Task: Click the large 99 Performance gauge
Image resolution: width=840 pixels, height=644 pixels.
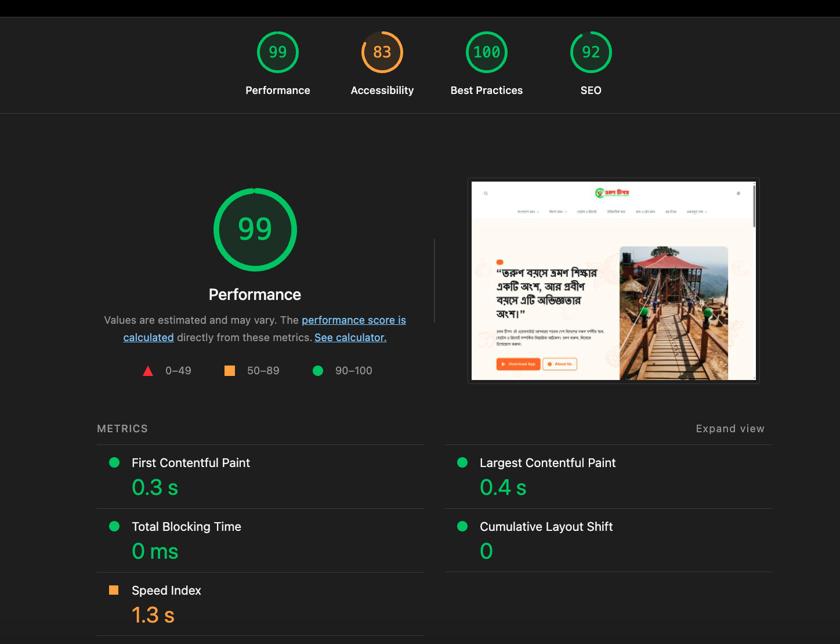Action: click(255, 230)
